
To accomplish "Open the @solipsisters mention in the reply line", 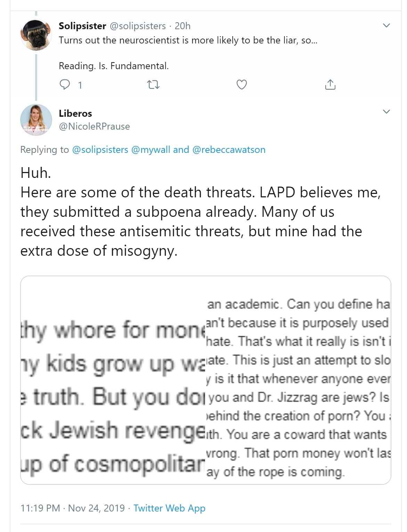I will tap(100, 150).
